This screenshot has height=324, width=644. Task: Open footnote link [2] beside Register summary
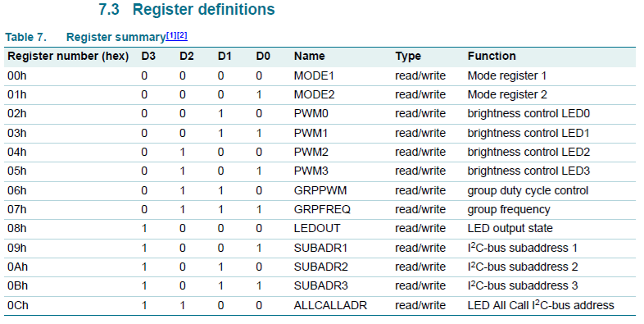[x=182, y=36]
